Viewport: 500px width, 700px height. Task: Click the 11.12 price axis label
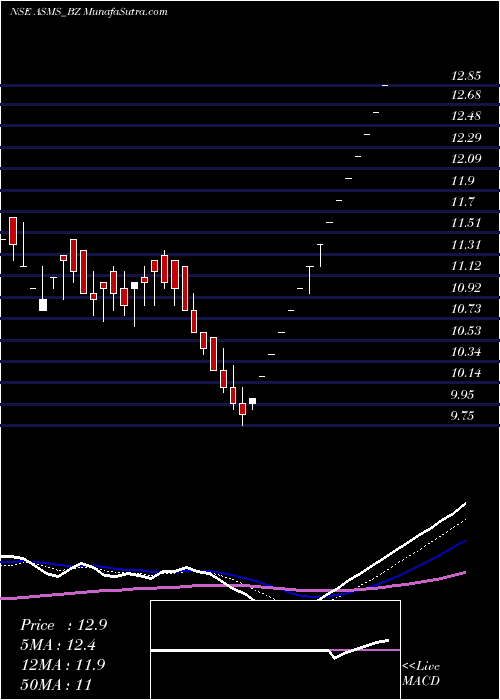coord(466,266)
